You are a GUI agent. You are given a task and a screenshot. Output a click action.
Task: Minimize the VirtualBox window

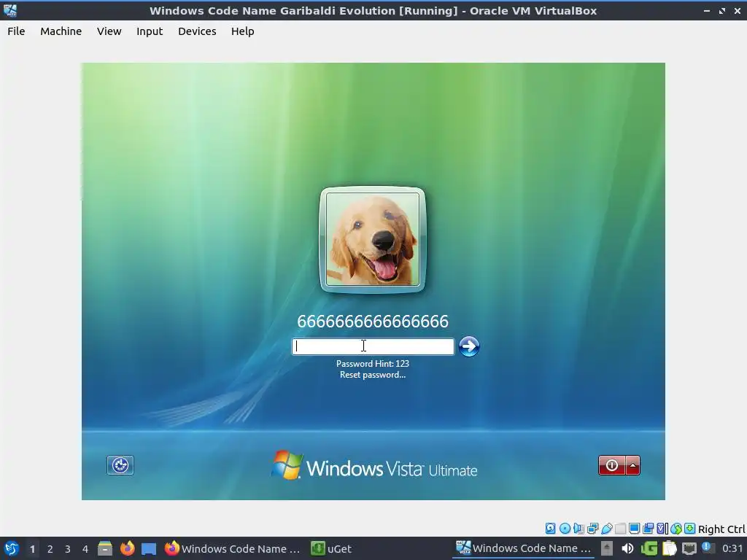[x=706, y=10]
